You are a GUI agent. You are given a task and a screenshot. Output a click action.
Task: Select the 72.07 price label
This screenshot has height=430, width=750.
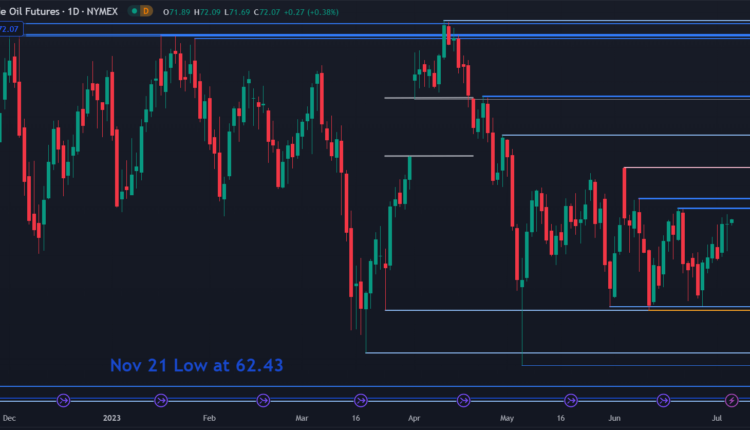click(x=11, y=30)
